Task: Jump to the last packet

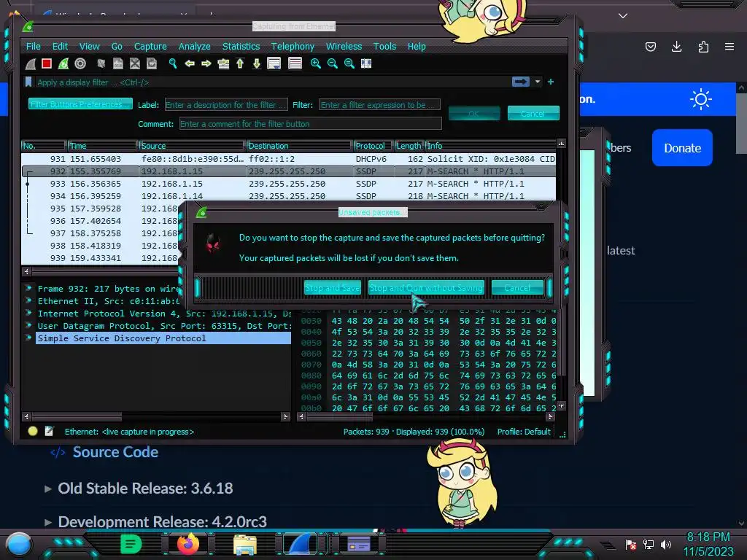Action: pos(257,64)
